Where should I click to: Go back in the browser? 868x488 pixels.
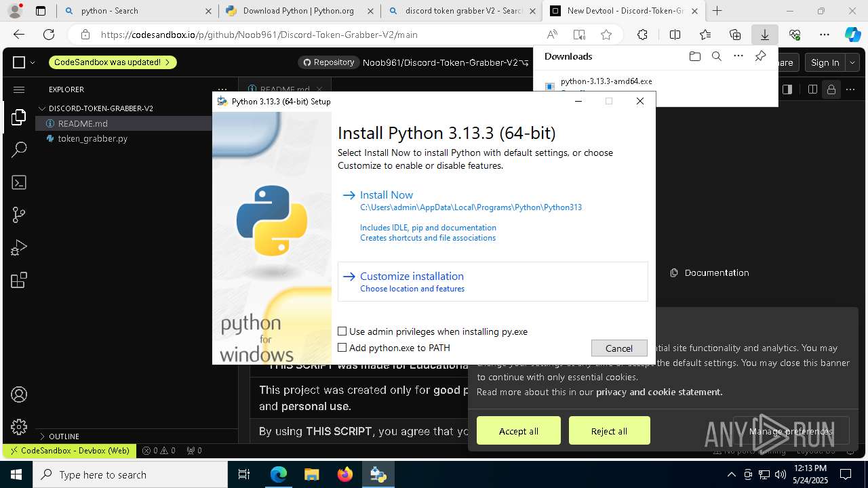tap(19, 35)
